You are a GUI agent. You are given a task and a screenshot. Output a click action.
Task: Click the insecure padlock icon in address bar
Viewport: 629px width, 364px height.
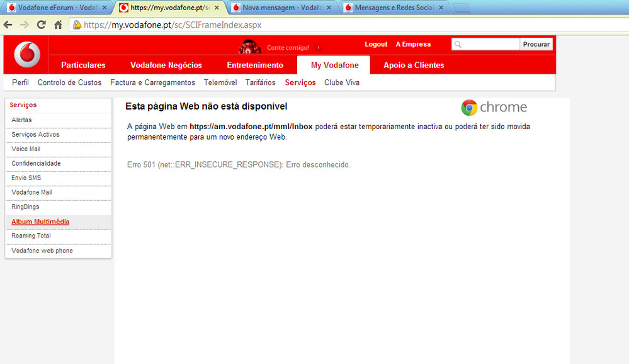tap(77, 25)
